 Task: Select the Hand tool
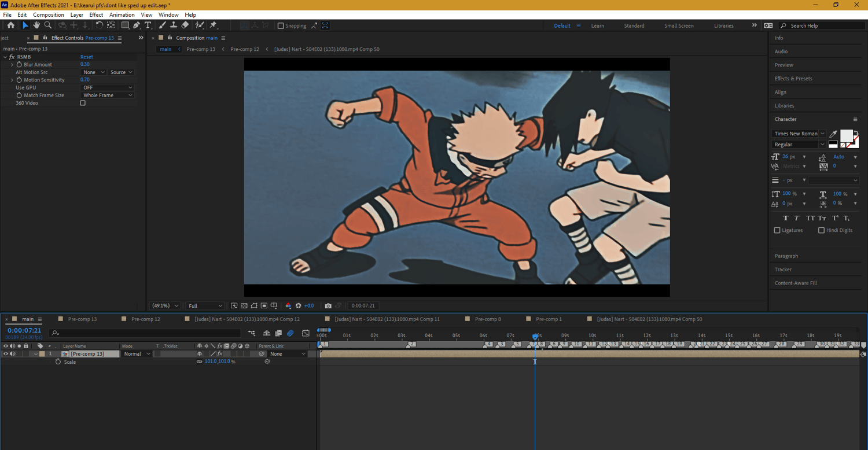[x=36, y=25]
